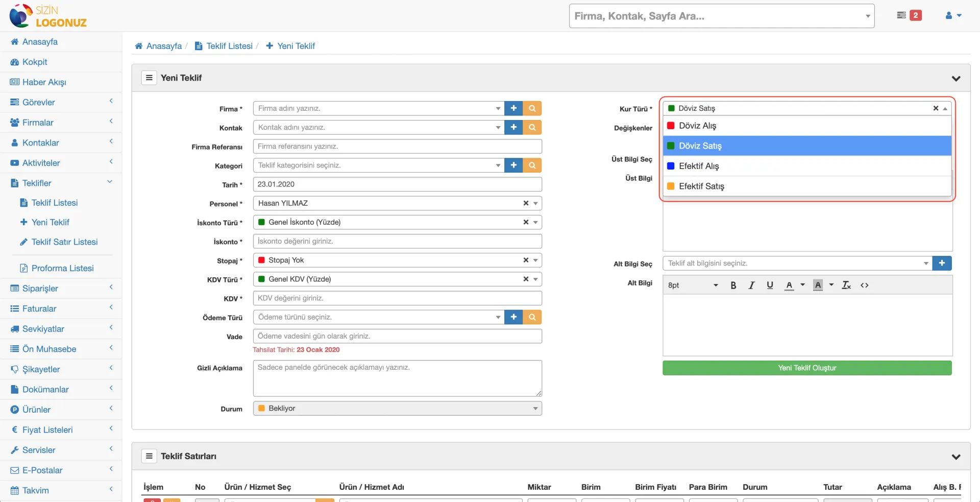Clear the Stopaj selection
Viewport: 980px width, 502px height.
point(526,260)
